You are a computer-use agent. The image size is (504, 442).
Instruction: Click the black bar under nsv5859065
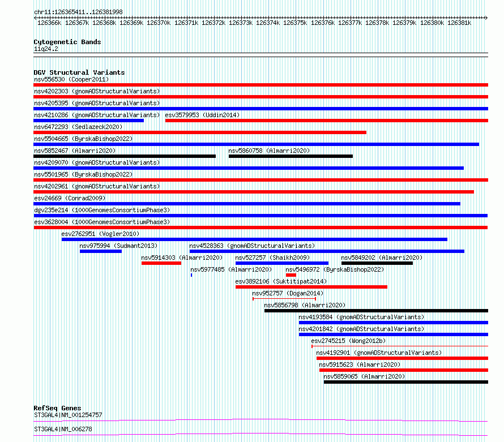click(406, 382)
